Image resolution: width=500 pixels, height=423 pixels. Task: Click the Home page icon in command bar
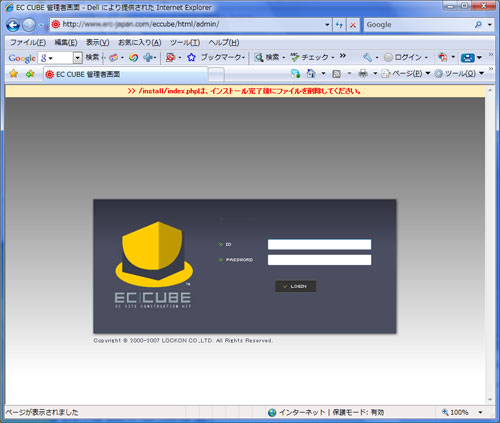(311, 73)
